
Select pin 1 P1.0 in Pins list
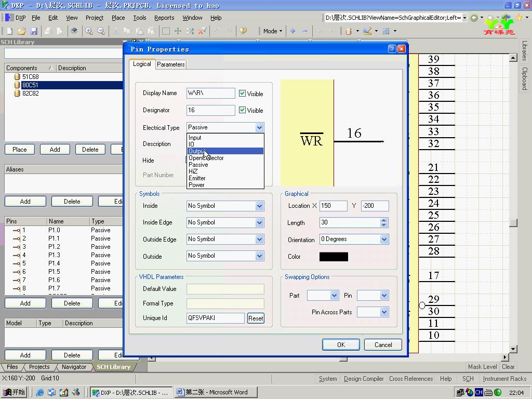coord(63,230)
